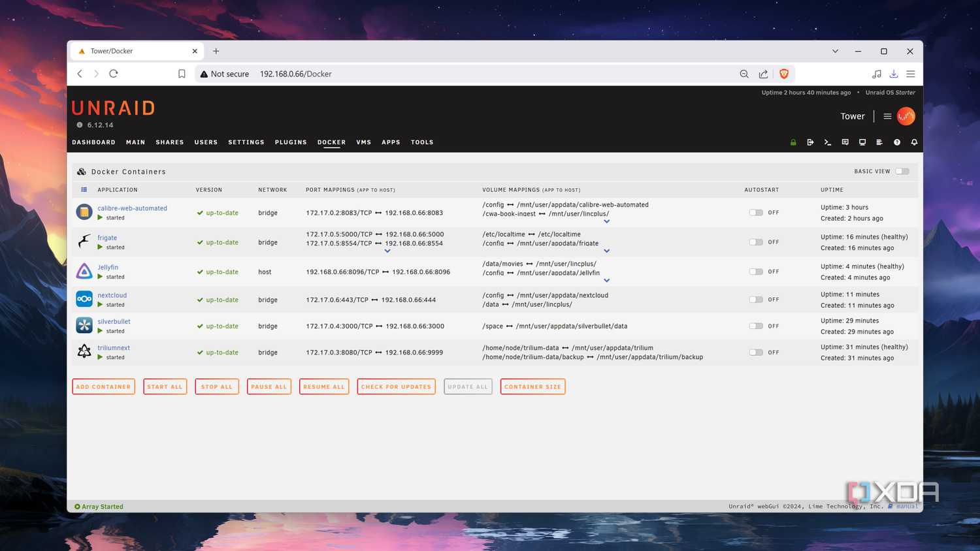980x551 pixels.
Task: Click the green lock icon in Unraid header
Action: click(x=793, y=142)
